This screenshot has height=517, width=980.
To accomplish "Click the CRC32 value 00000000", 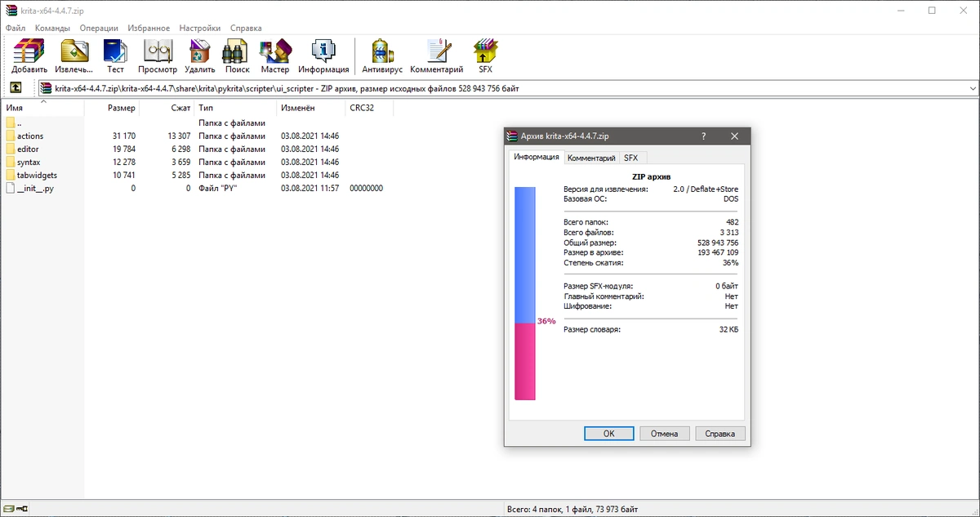I will [x=366, y=188].
